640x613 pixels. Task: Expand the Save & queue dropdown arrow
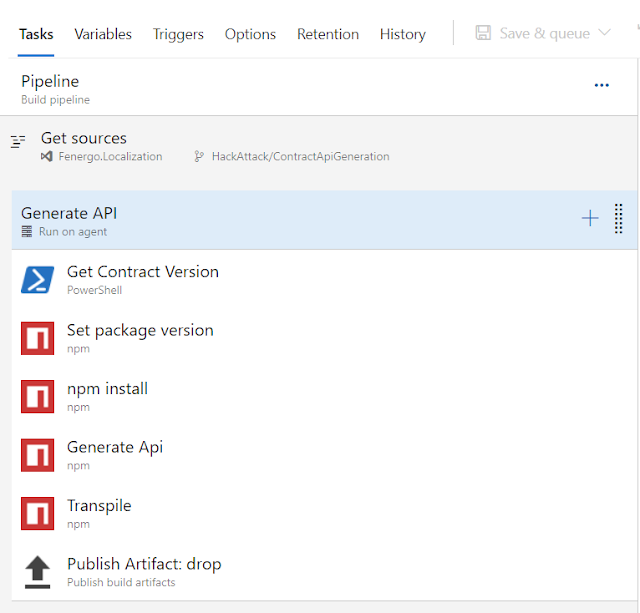pos(604,34)
